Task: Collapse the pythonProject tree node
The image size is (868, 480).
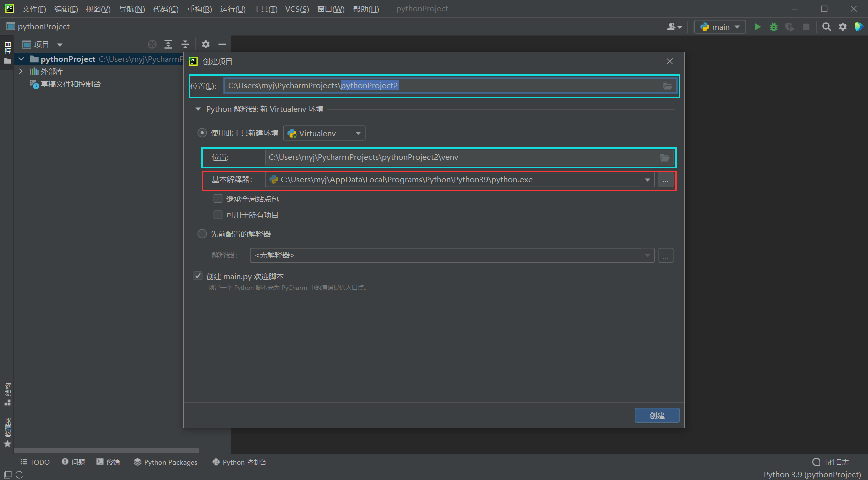Action: click(x=21, y=59)
